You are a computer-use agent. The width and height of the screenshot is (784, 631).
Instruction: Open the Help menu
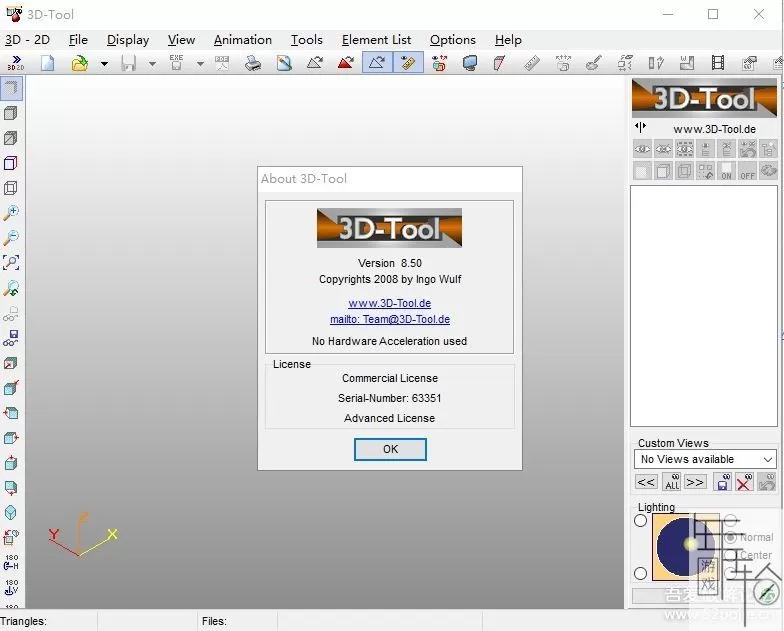pyautogui.click(x=508, y=40)
